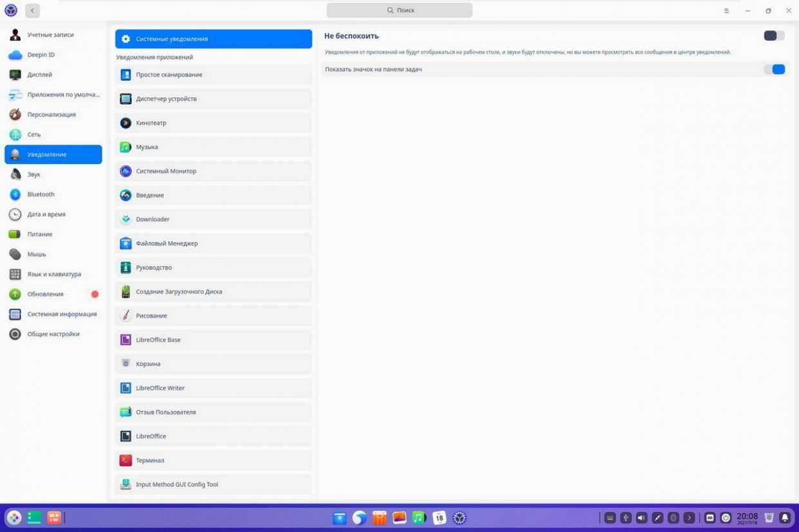The width and height of the screenshot is (799, 532).
Task: Open Приложения по умолчанию section
Action: pos(53,95)
